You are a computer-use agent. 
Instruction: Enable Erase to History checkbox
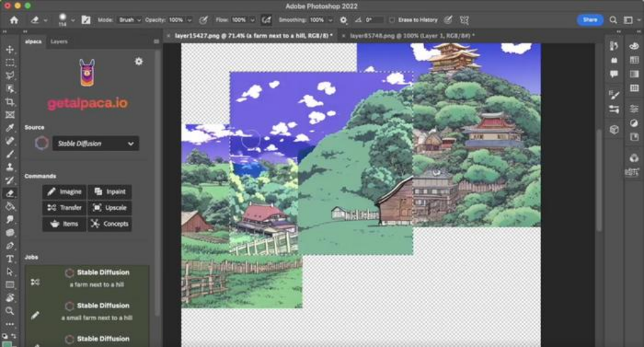[x=392, y=20]
